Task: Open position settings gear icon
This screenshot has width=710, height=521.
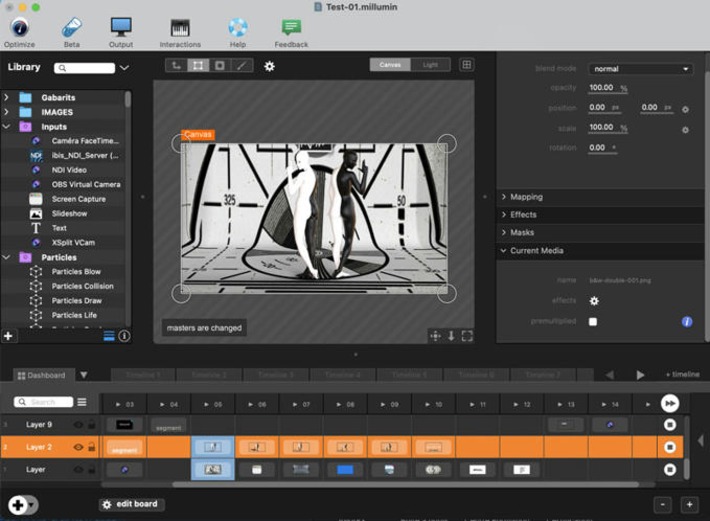Action: click(x=685, y=110)
